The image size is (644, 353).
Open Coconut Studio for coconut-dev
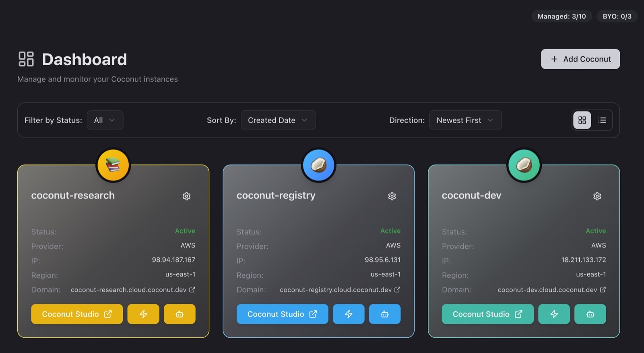coord(487,314)
